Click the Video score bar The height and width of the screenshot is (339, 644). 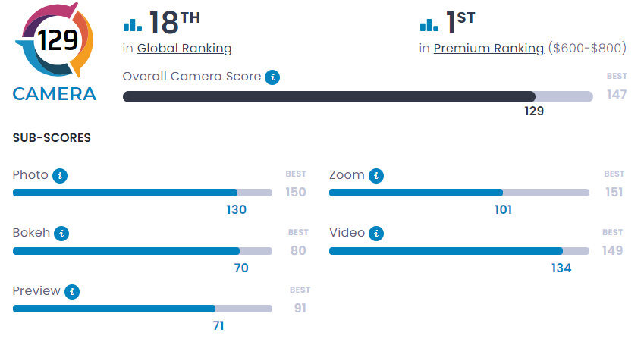click(x=458, y=250)
